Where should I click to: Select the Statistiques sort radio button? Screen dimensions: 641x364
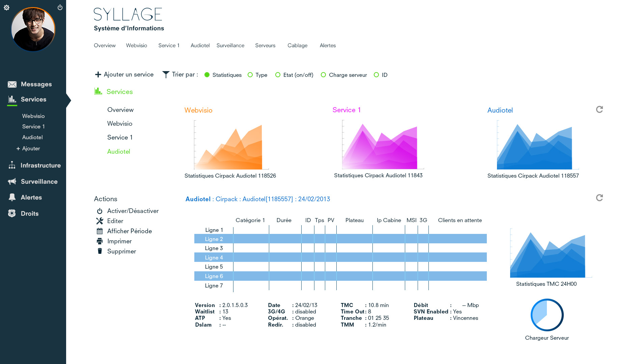(x=207, y=75)
